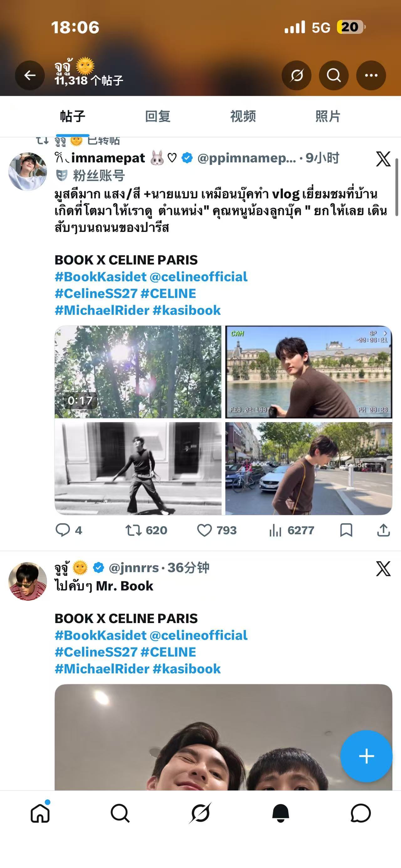
Task: Switch to the 视频 tab
Action: (x=243, y=116)
